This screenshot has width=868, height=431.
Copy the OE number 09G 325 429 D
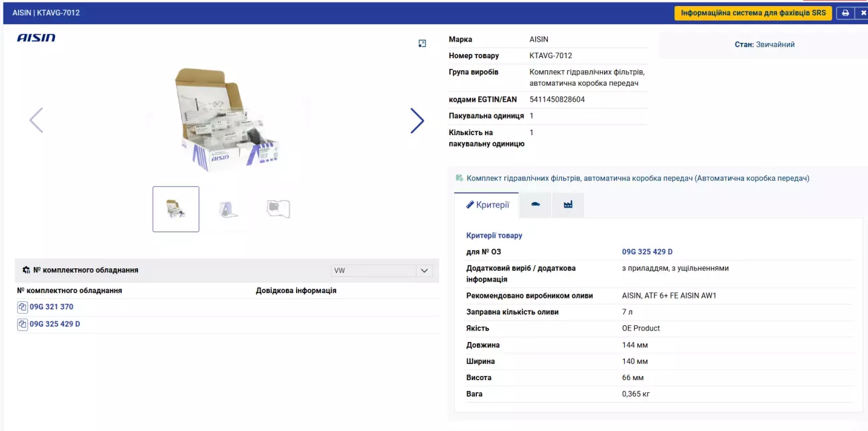click(x=23, y=325)
